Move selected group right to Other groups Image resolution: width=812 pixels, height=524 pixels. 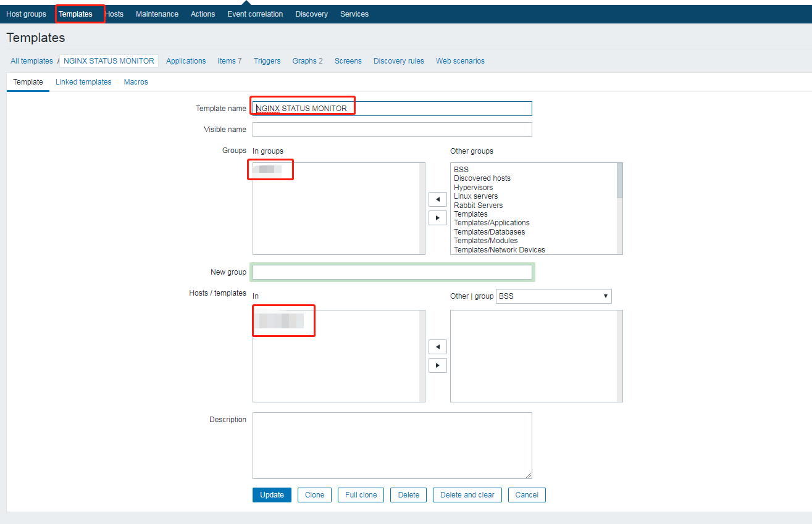click(x=437, y=218)
